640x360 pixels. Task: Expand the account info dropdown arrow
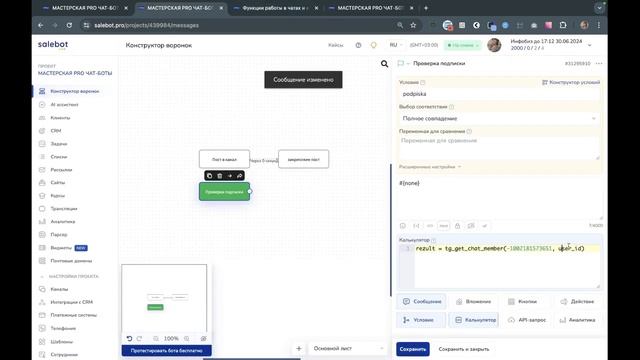[589, 45]
